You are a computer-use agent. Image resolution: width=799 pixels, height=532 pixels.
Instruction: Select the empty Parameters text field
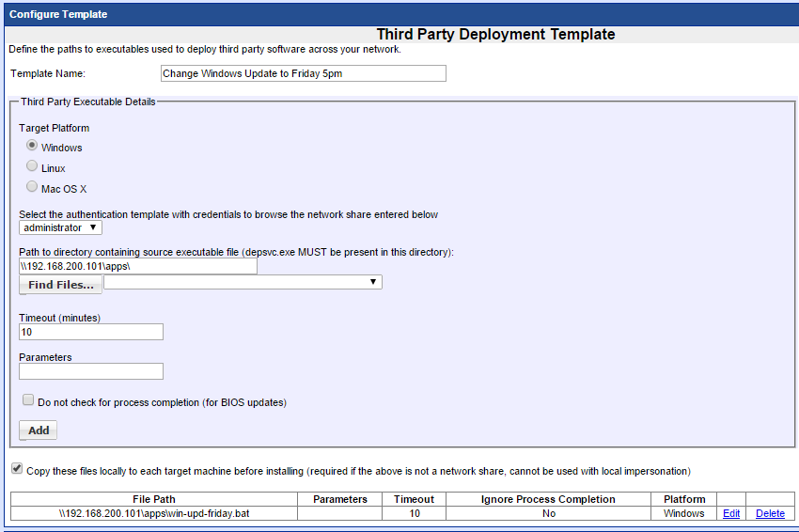pyautogui.click(x=91, y=371)
